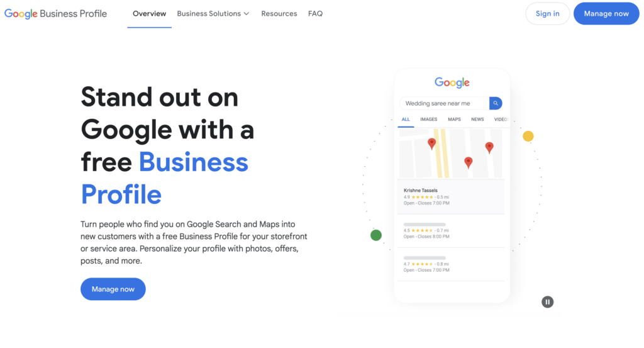Click the blue search magnifier icon
This screenshot has height=348, width=644.
[x=496, y=103]
